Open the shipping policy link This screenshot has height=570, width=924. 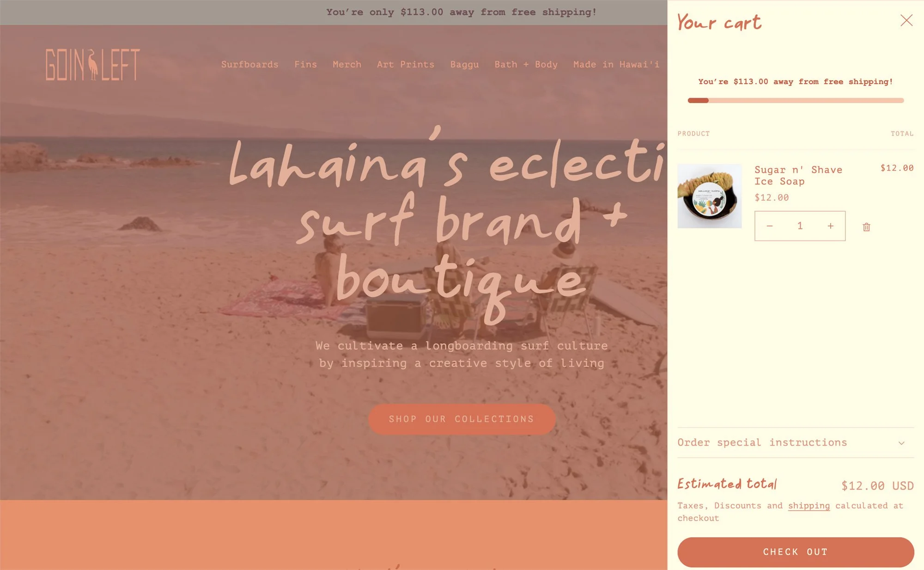(808, 506)
